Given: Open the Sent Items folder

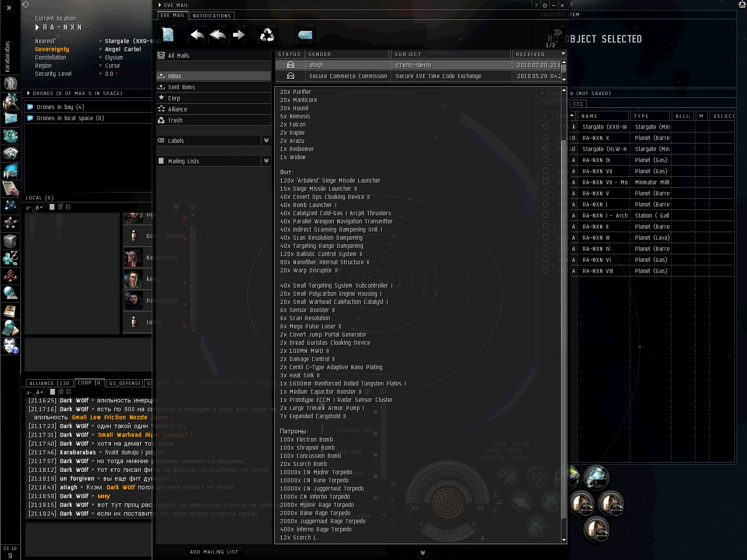Looking at the screenshot, I should tap(214, 87).
